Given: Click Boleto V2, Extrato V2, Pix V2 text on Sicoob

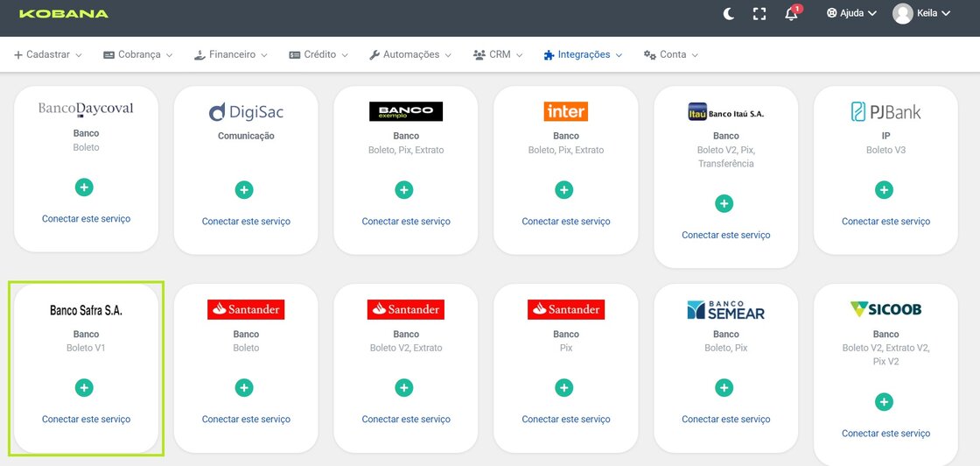Looking at the screenshot, I should (886, 355).
